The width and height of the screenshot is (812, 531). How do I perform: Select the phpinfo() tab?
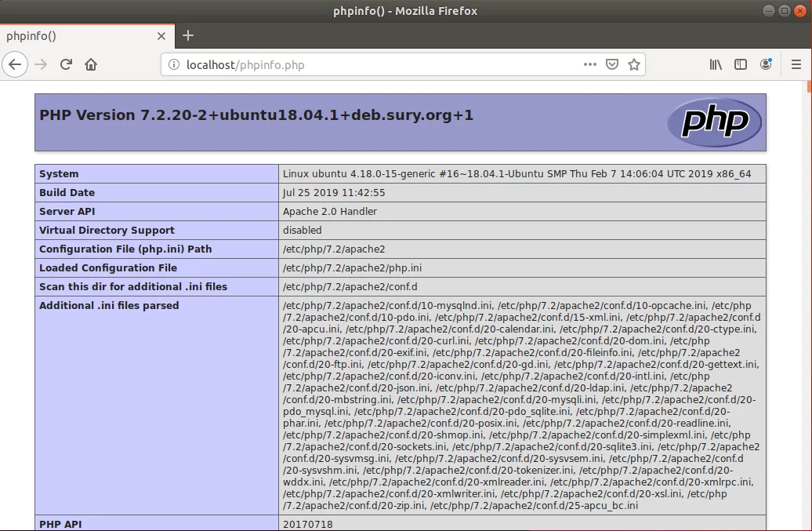(87, 36)
